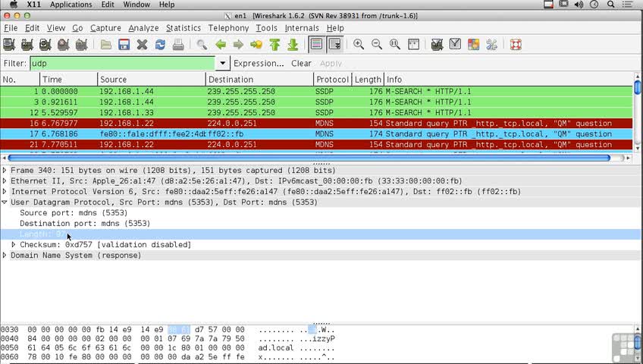Screen dimensions: 643x364
Task: Expand Internet Protocol Version 6 section
Action: (x=5, y=191)
